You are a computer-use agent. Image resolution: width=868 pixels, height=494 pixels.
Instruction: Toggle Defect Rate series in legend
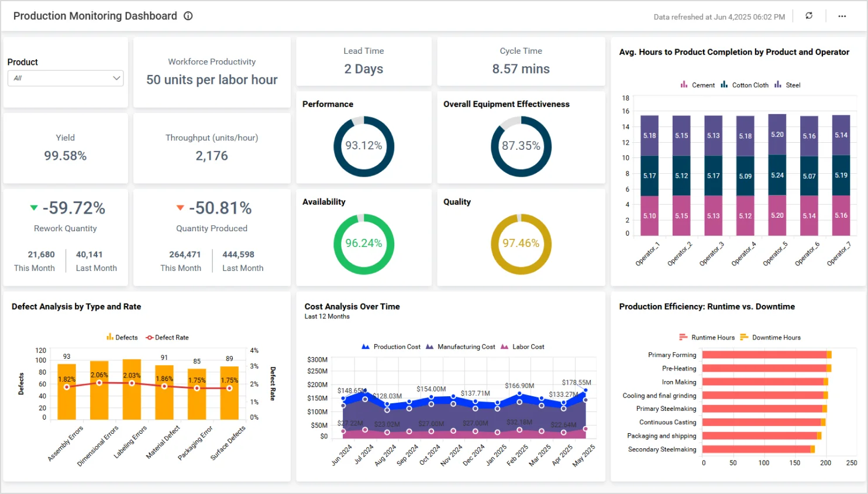tap(167, 337)
